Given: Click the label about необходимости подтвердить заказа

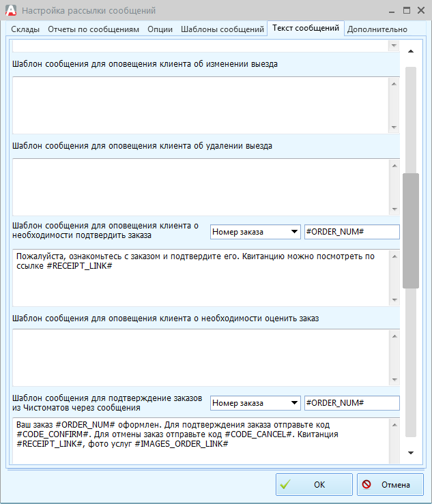Looking at the screenshot, I should pyautogui.click(x=106, y=231).
